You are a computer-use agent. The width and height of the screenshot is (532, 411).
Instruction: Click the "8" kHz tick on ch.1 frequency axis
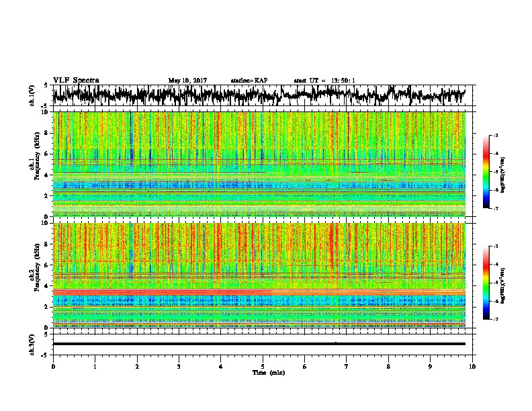(47, 133)
